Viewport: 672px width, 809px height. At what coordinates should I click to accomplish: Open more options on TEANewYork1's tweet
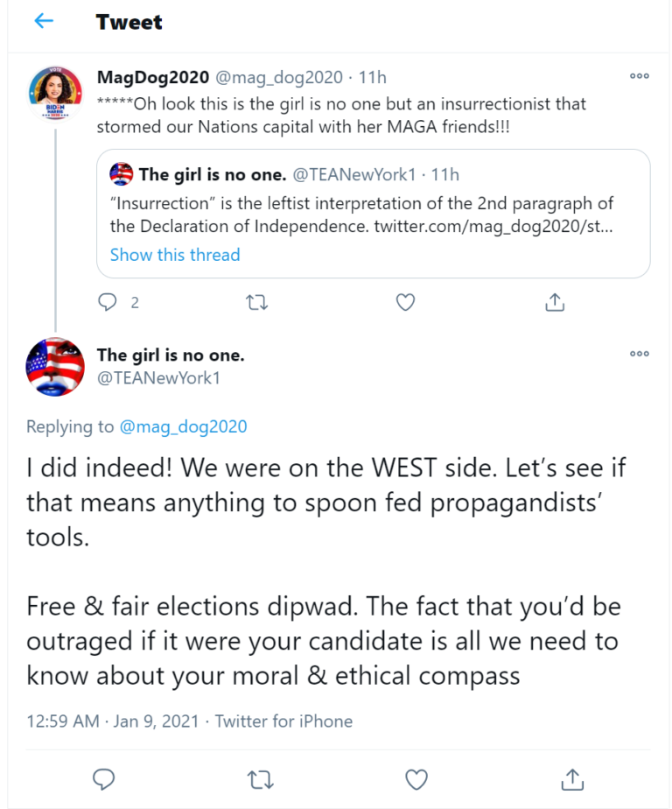(x=640, y=354)
